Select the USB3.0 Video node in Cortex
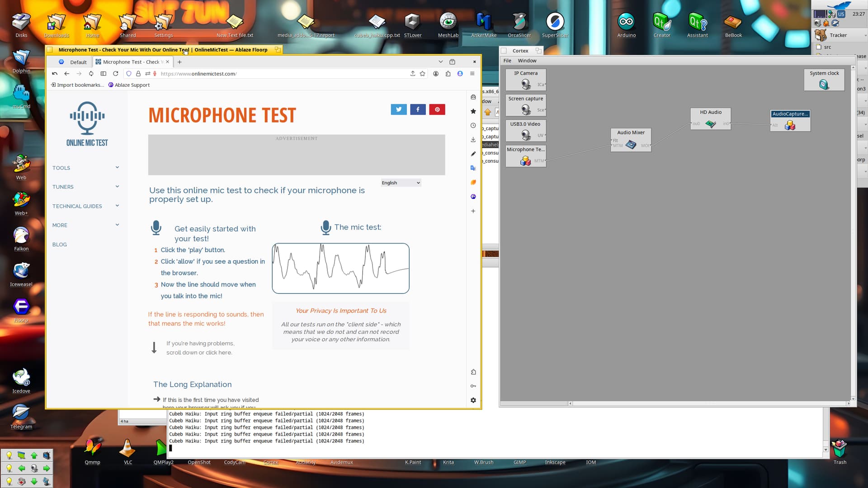Image resolution: width=868 pixels, height=488 pixels. click(x=526, y=131)
